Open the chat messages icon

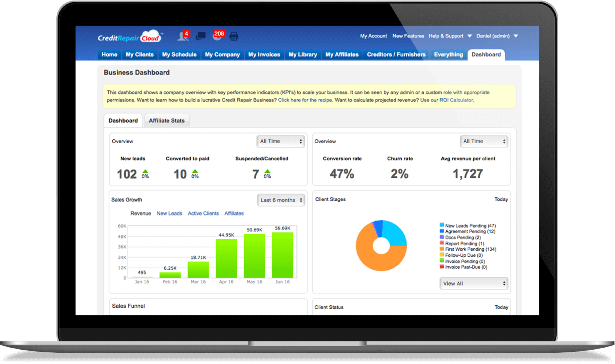click(x=201, y=36)
